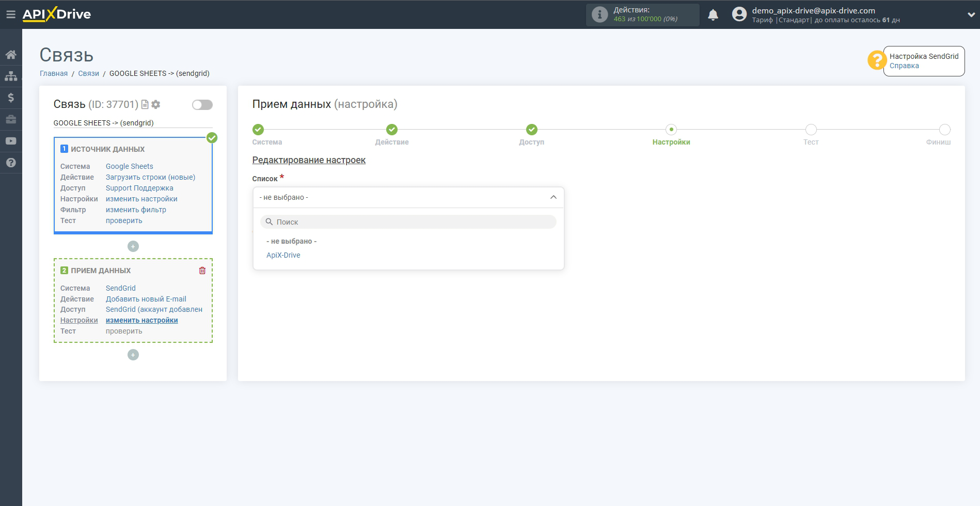Screen dimensions: 980x506
Task: Delete the data destination block
Action: [202, 271]
